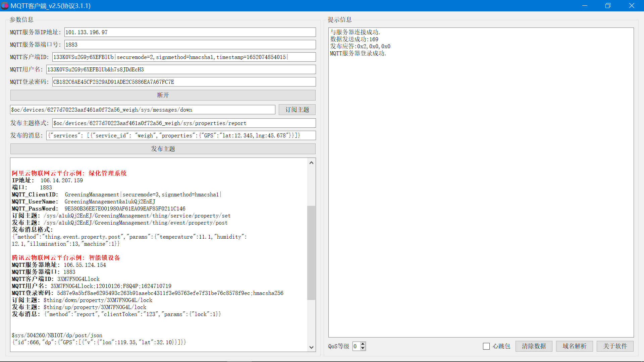Click the minimize window button

[586, 5]
